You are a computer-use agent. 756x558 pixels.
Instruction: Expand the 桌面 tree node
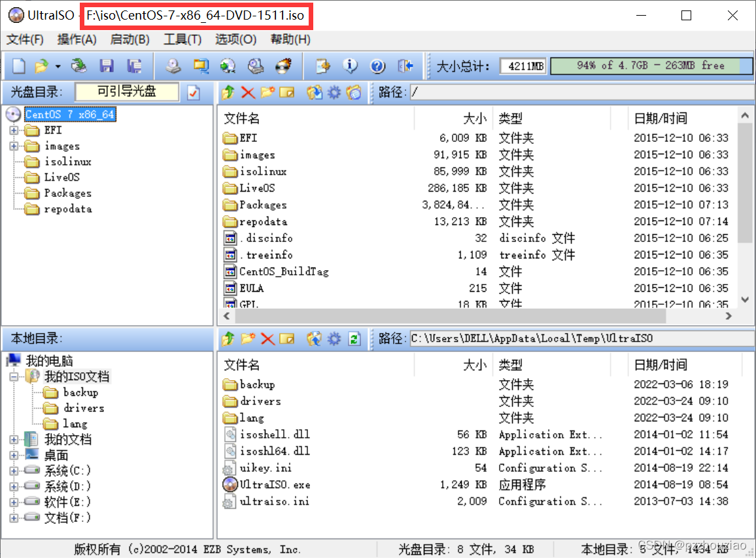pos(14,455)
